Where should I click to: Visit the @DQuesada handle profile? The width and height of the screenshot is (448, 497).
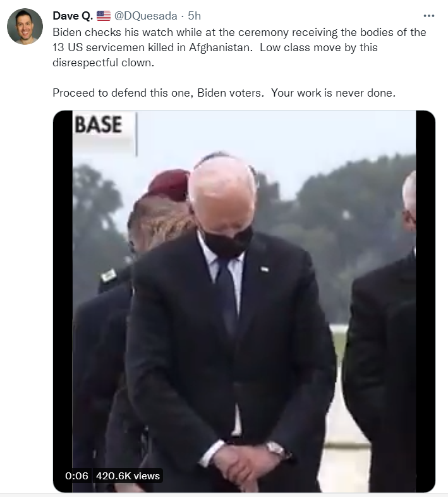coord(145,16)
